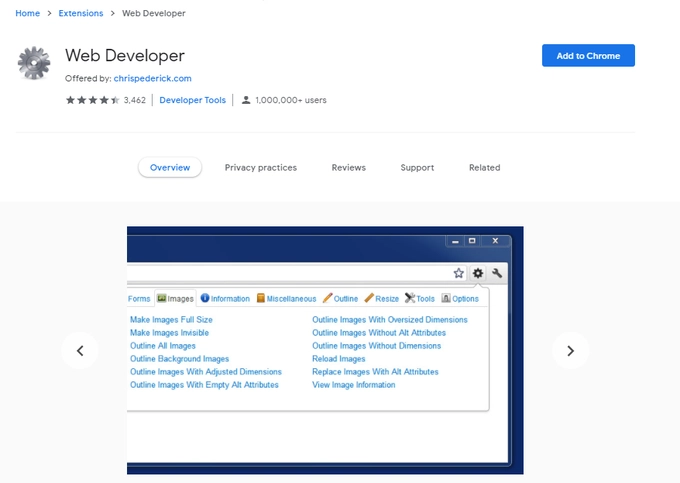Click the gear extension icon in the screenshot

tap(477, 273)
